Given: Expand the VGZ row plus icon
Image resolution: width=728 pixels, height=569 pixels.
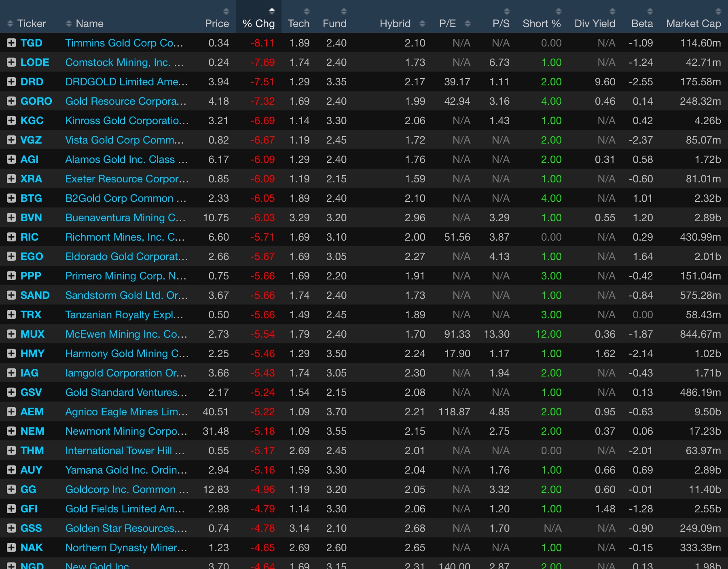Looking at the screenshot, I should (x=11, y=140).
